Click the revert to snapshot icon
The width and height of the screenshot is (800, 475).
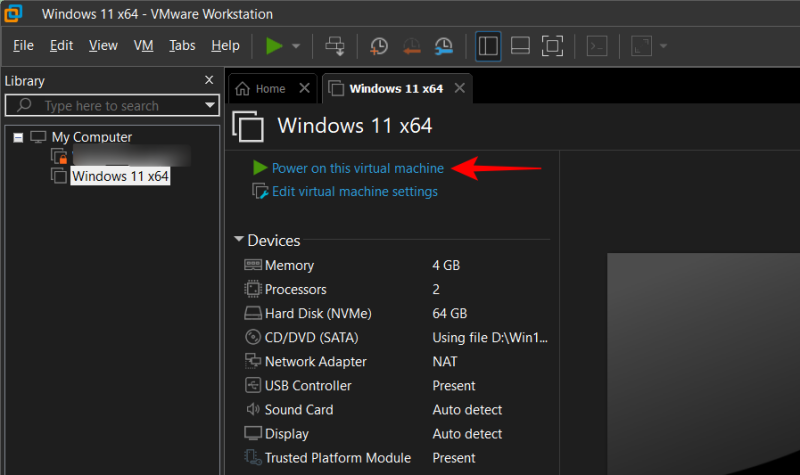tap(411, 46)
